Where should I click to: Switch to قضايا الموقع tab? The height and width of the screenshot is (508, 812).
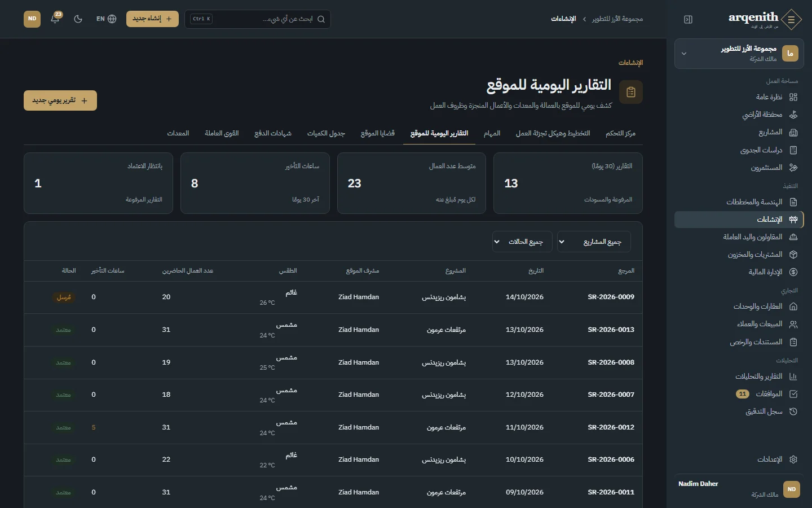378,133
